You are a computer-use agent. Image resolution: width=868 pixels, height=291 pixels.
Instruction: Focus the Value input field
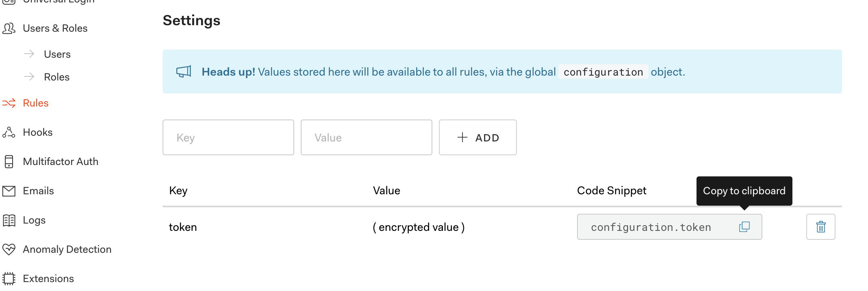[x=366, y=137]
